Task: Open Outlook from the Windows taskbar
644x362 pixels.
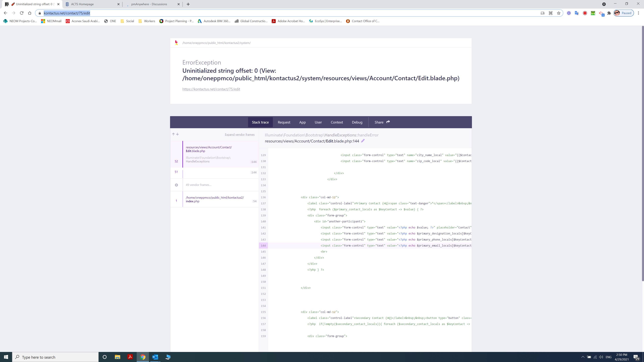Action: coord(155,357)
